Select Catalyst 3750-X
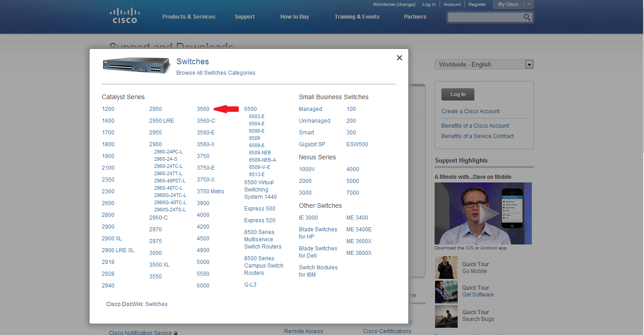Screen dimensions: 644x335 [206, 180]
